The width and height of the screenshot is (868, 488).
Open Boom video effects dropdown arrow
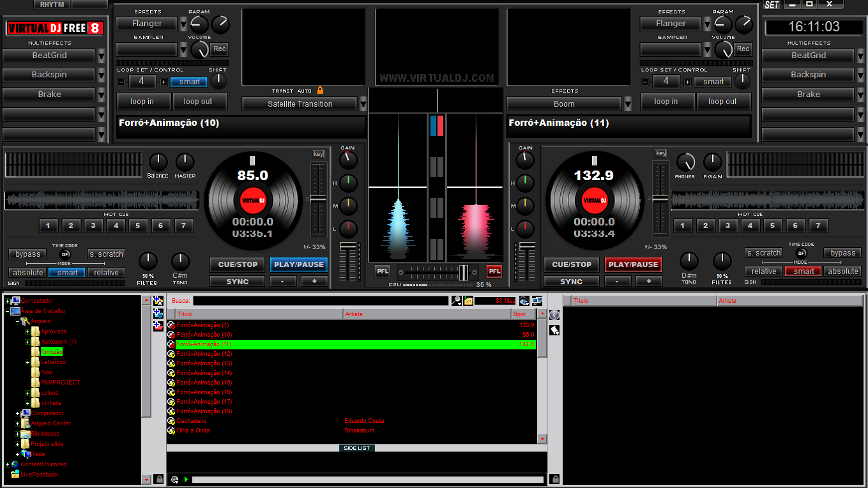pyautogui.click(x=628, y=103)
